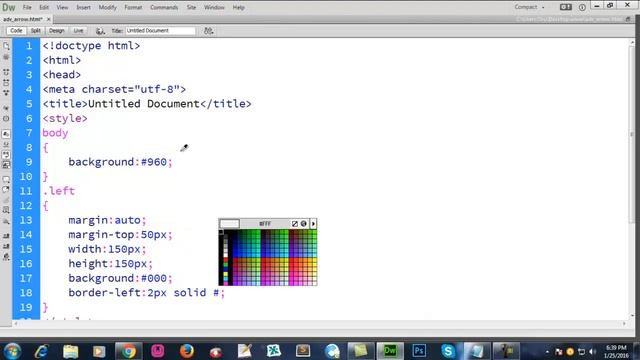Open the File menu
The width and height of the screenshot is (640, 360).
point(27,7)
